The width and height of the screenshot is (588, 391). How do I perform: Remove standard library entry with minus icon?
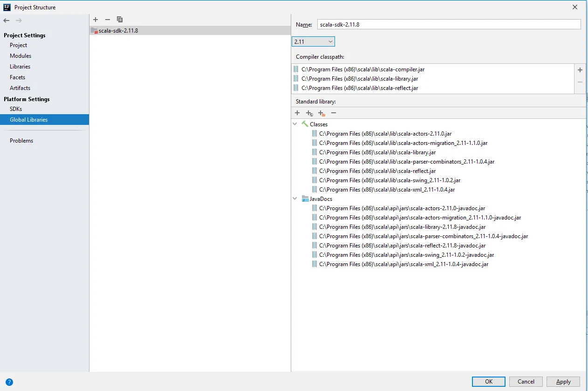[x=334, y=113]
